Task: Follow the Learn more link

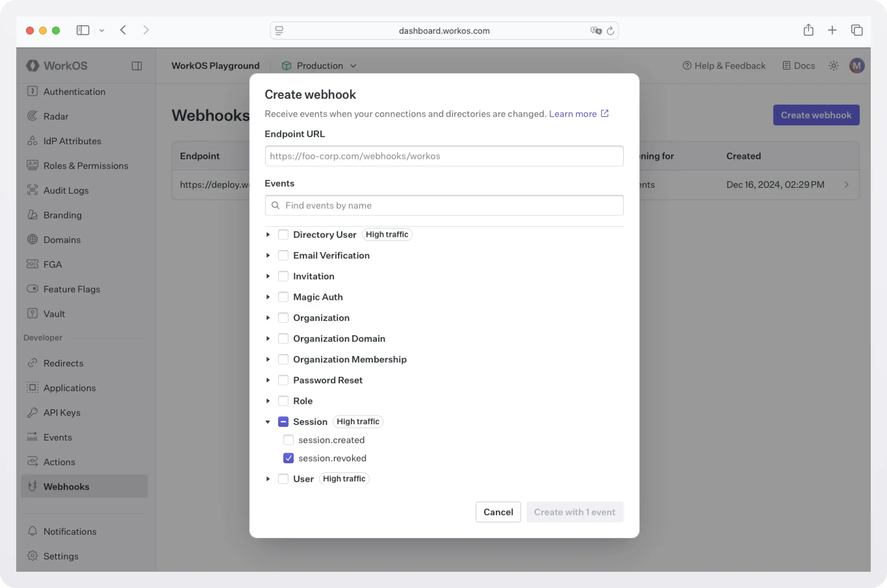Action: tap(578, 114)
